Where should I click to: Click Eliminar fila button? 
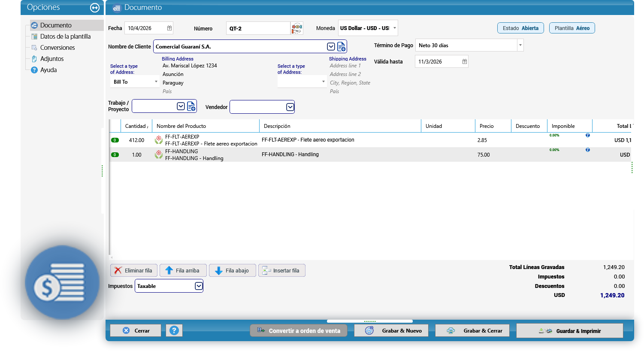coord(134,270)
